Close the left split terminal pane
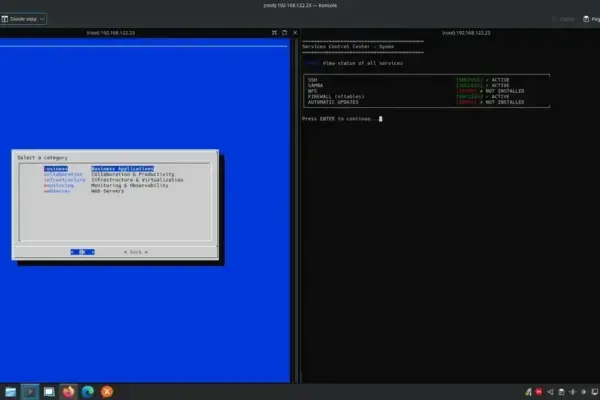 pos(295,33)
